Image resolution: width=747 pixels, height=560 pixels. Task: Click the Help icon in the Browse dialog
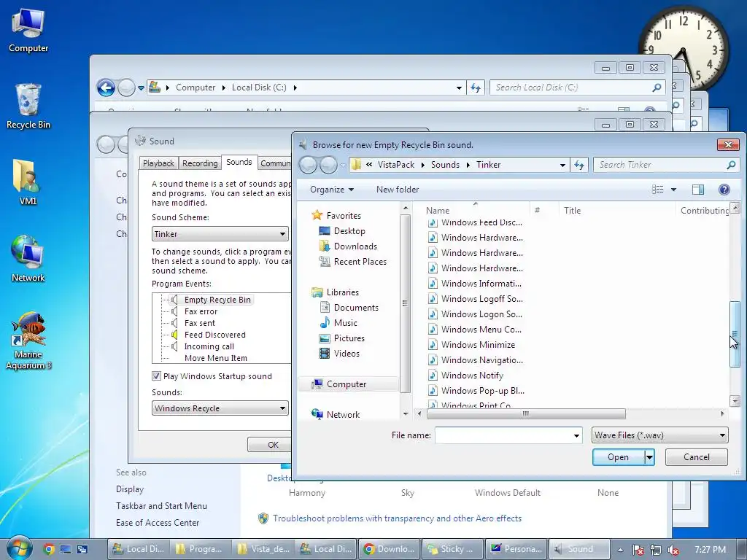coord(724,190)
